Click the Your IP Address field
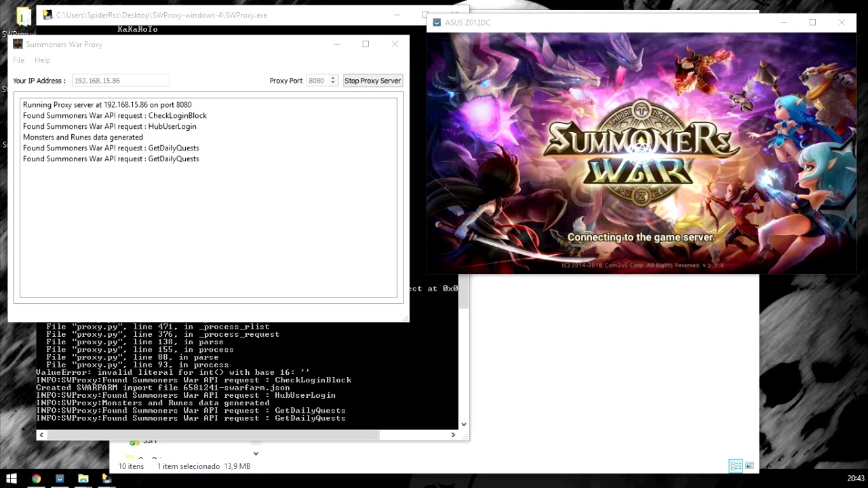The height and width of the screenshot is (488, 868). 120,81
